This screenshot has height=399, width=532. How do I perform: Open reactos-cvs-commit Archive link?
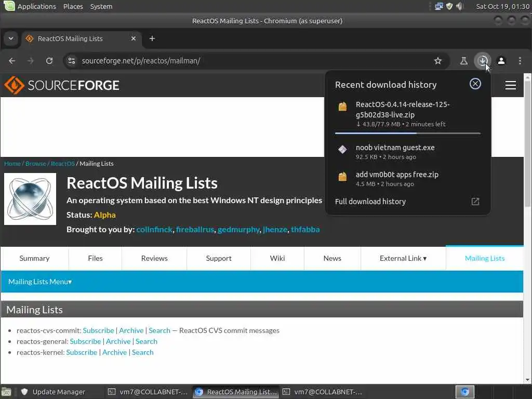131,330
